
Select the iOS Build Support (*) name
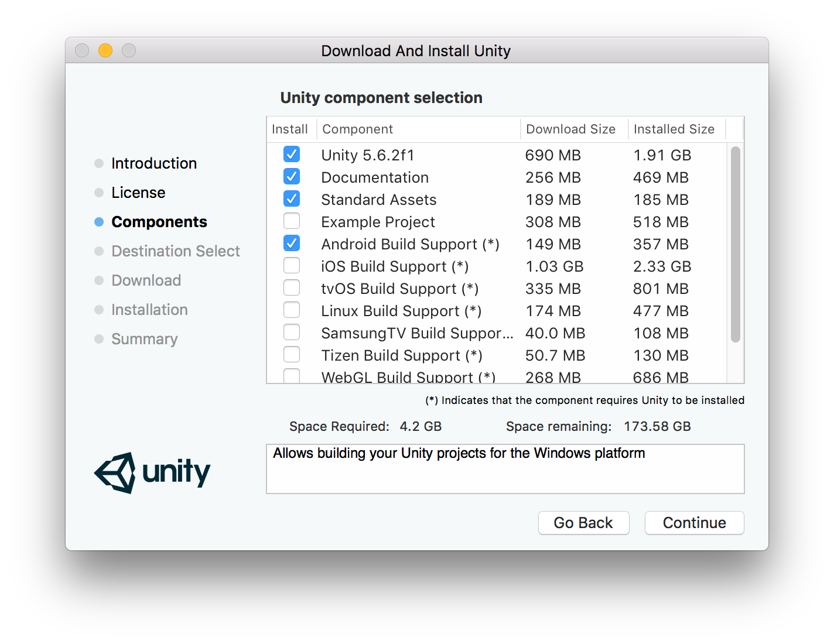(x=395, y=266)
